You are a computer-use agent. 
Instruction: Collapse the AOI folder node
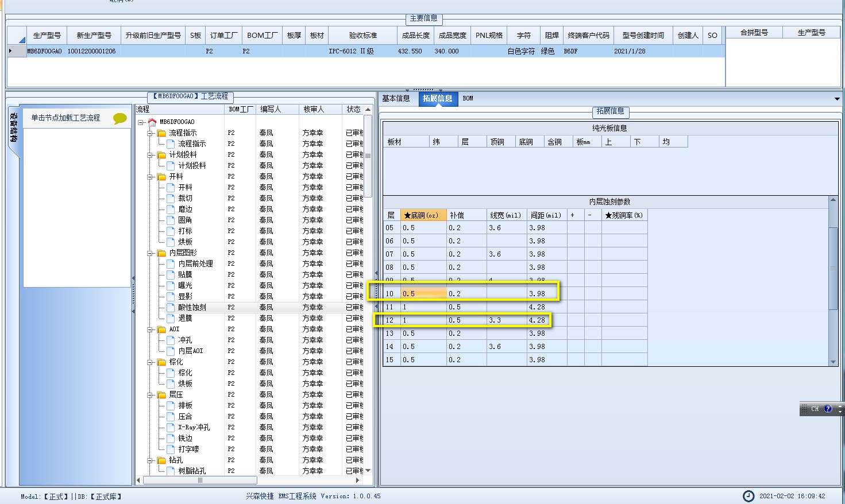(150, 329)
